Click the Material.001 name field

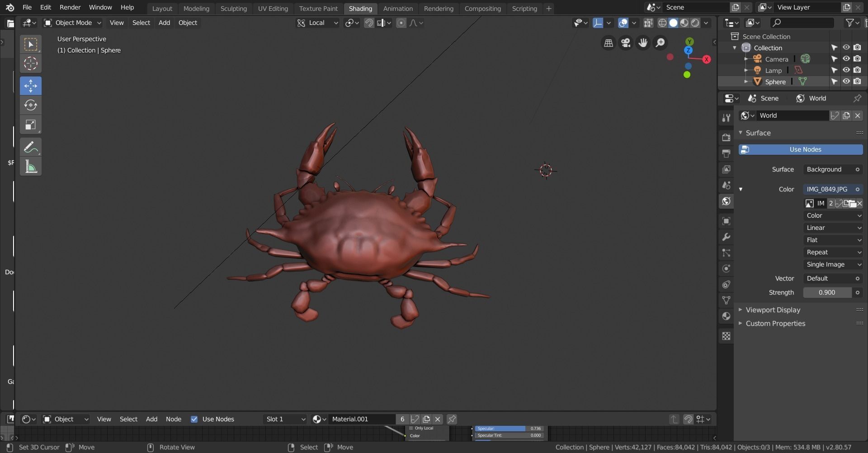(x=362, y=419)
